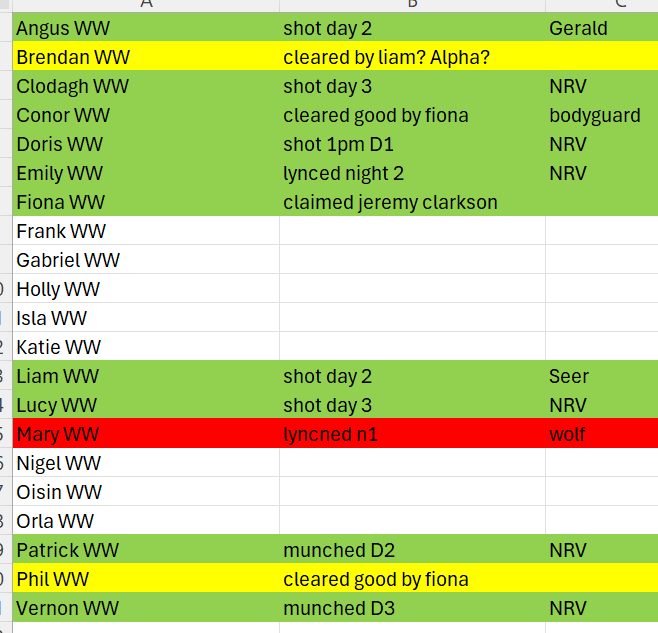Select the Holly WW cell
658x633 pixels.
(146, 289)
